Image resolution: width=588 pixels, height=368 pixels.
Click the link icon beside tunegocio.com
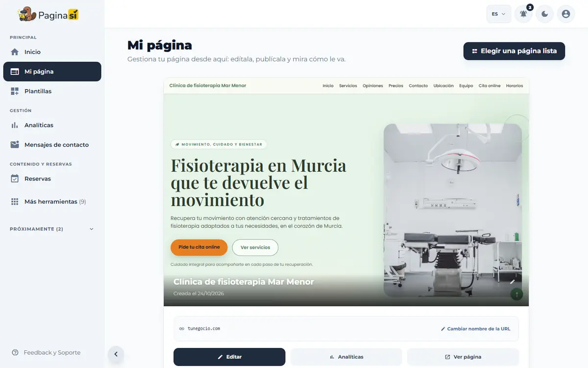pos(182,329)
